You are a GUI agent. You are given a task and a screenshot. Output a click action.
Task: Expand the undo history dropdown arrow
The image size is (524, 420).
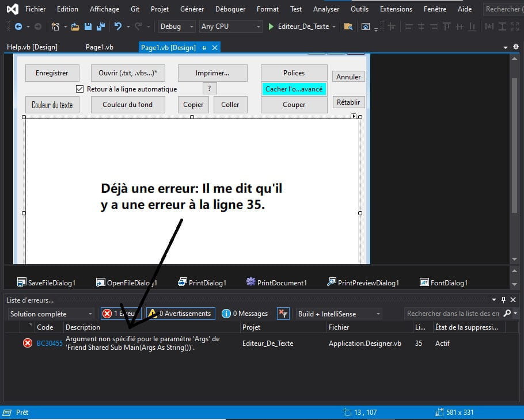pos(128,26)
